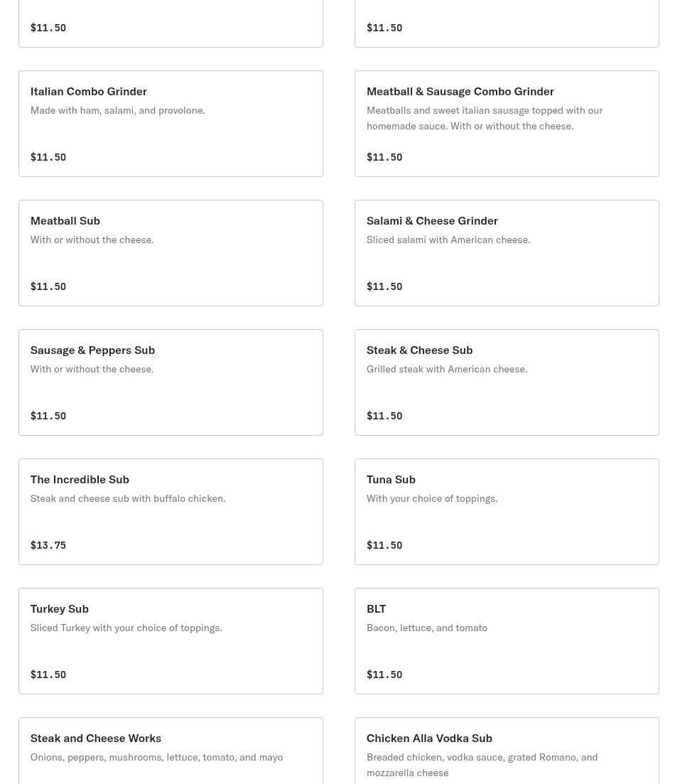Select the Steak & Cheese Sub

click(x=507, y=382)
